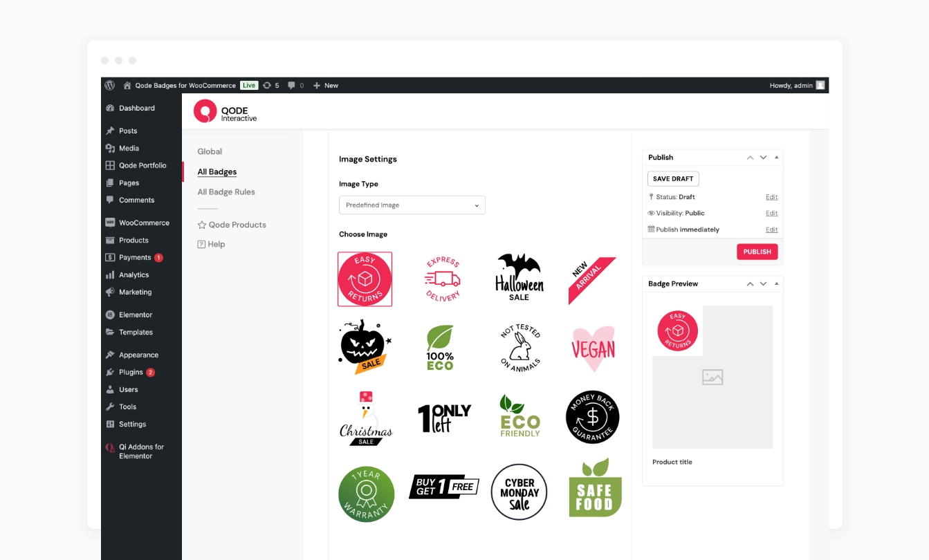Viewport: 929px width, 560px height.
Task: Edit the Publish immediately schedule
Action: point(771,230)
